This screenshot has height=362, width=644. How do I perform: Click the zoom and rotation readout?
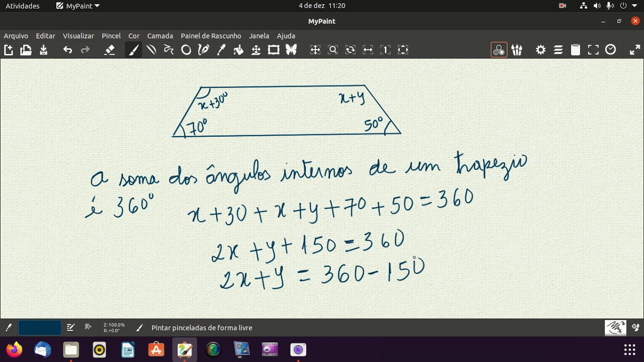tap(114, 328)
